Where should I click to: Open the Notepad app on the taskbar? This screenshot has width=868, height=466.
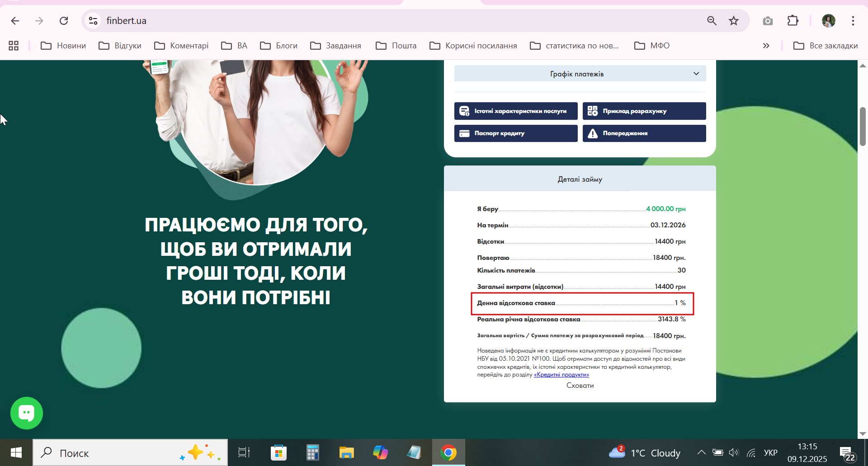tap(414, 452)
